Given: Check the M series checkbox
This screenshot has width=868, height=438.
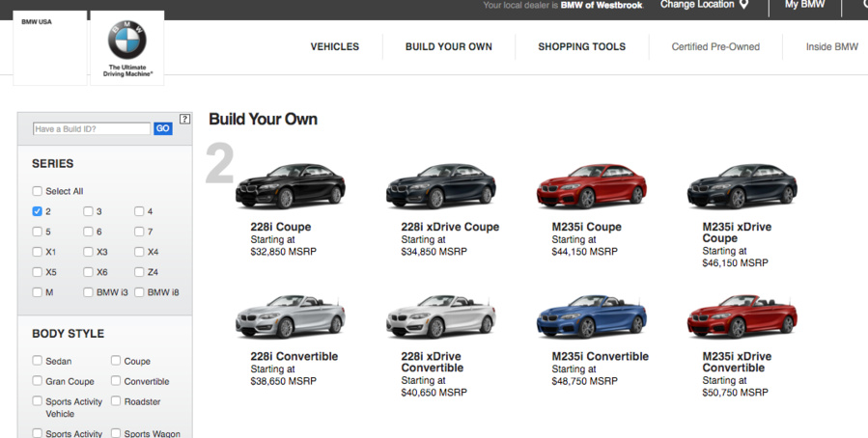Looking at the screenshot, I should (x=37, y=292).
